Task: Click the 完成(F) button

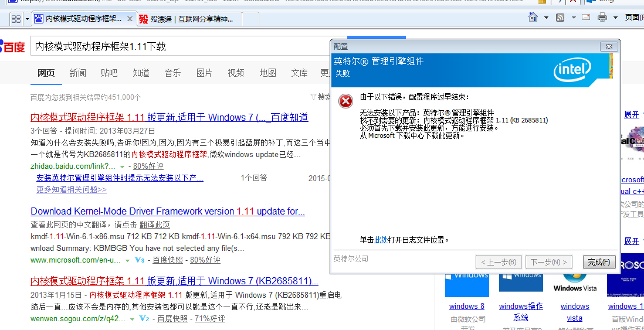Action: click(599, 262)
